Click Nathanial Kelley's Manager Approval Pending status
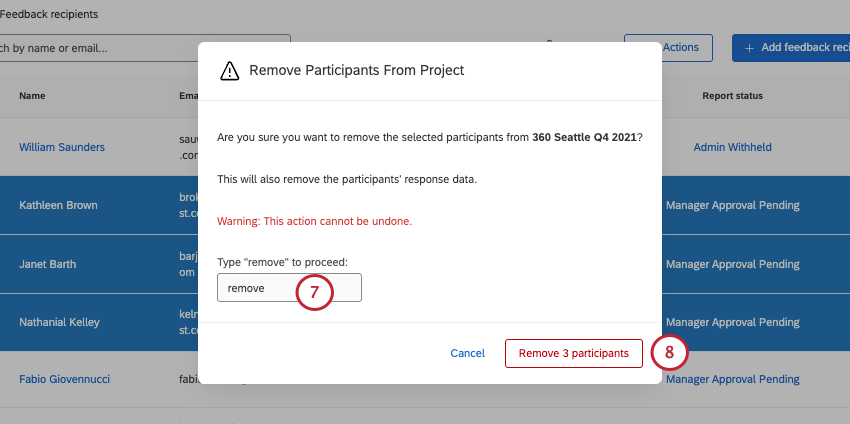Image resolution: width=850 pixels, height=424 pixels. click(x=732, y=322)
